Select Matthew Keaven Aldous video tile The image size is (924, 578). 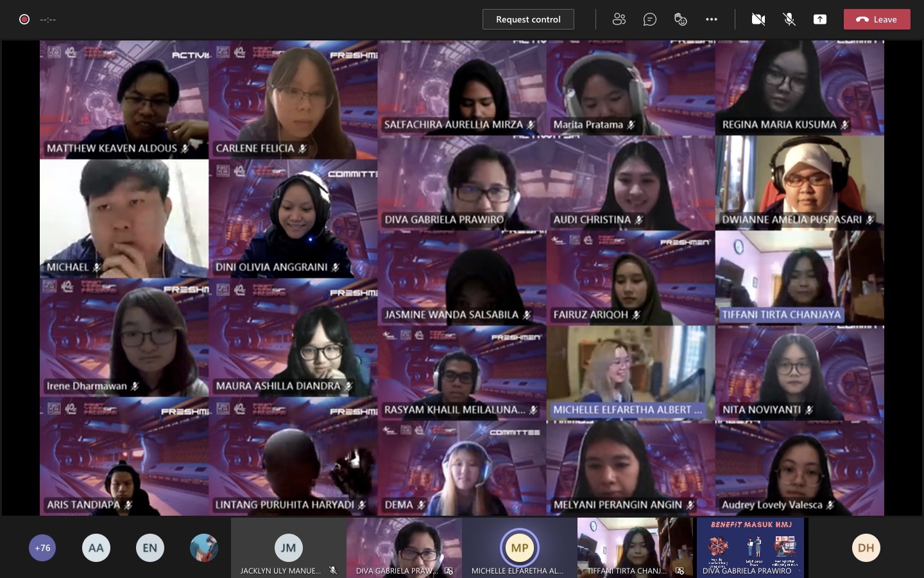click(x=124, y=100)
